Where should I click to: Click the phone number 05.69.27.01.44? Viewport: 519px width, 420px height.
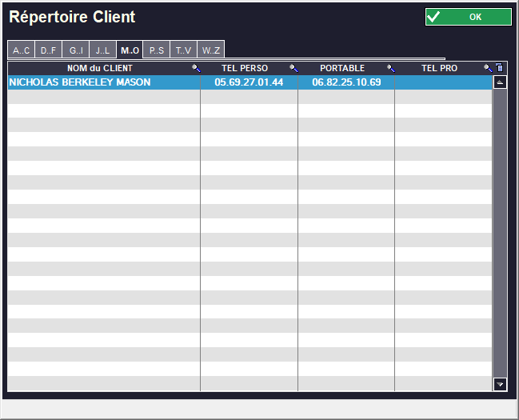point(249,82)
